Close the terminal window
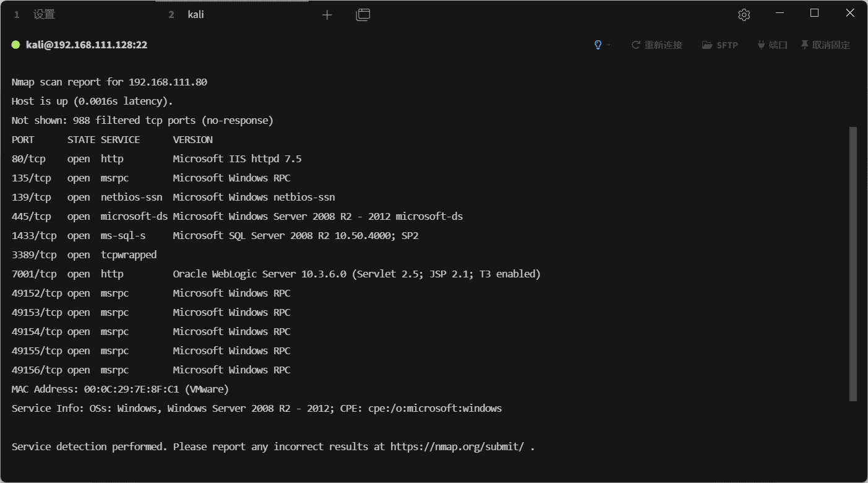The width and height of the screenshot is (868, 483). tap(850, 13)
